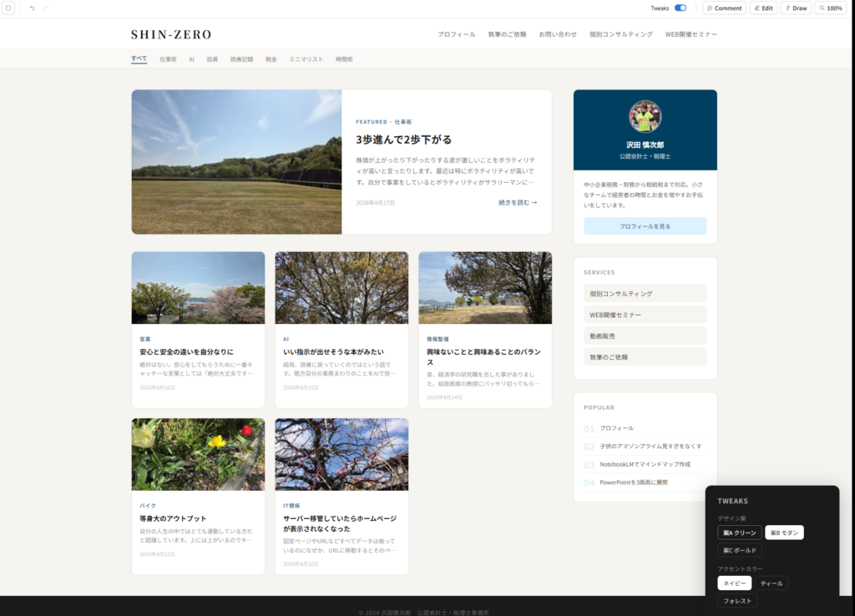Open the featured article landscape thumbnail
Image resolution: width=855 pixels, height=616 pixels.
click(x=236, y=162)
